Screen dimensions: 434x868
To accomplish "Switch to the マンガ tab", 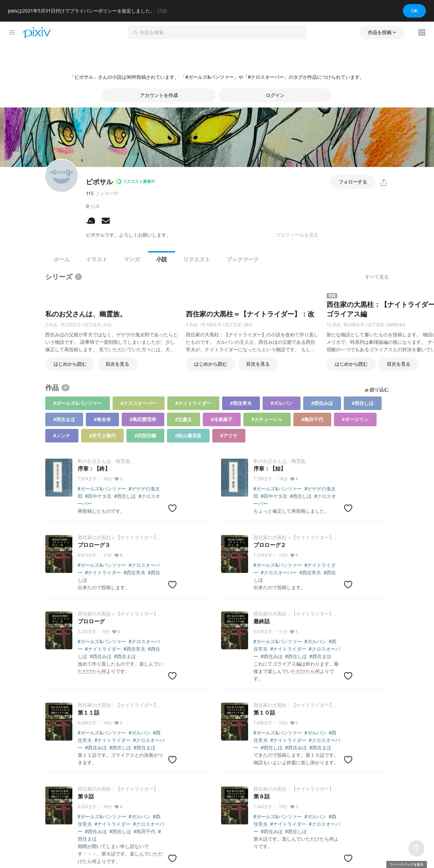I will pyautogui.click(x=132, y=259).
